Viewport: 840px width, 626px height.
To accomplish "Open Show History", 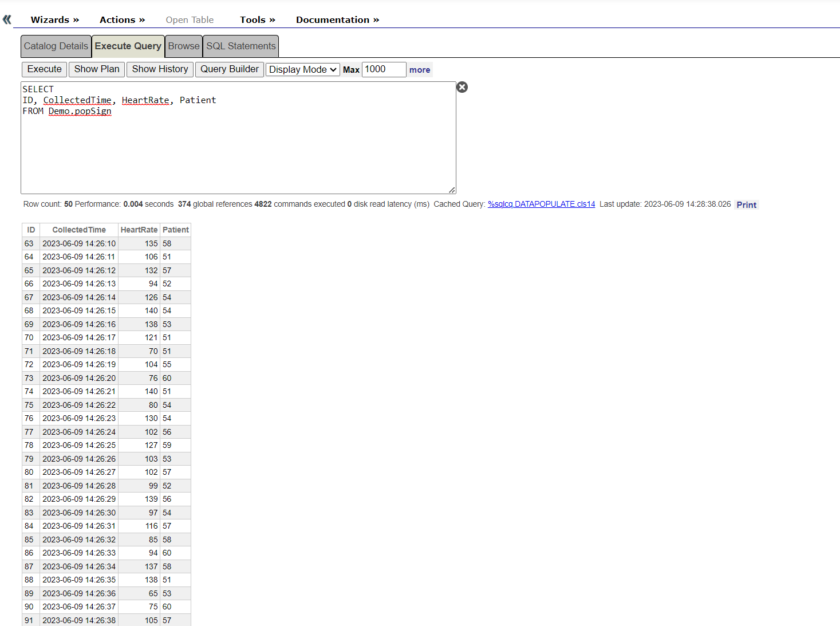I will (x=160, y=69).
